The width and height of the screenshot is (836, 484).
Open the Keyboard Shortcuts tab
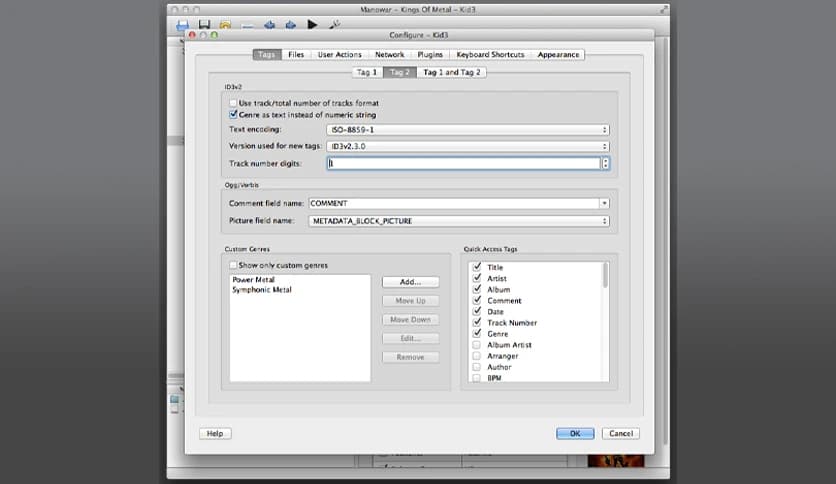[x=491, y=54]
